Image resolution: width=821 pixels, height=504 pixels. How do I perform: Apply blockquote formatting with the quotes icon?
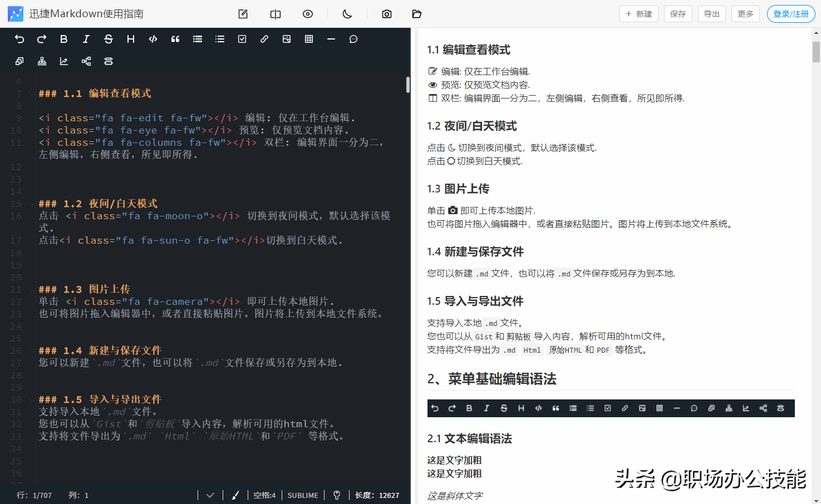click(x=175, y=39)
